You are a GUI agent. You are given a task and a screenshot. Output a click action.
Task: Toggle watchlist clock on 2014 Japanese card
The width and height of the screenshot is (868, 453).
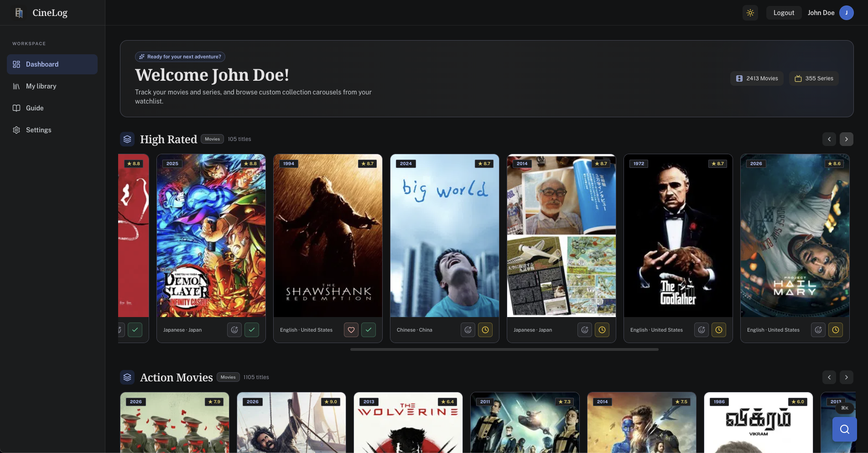(x=602, y=330)
